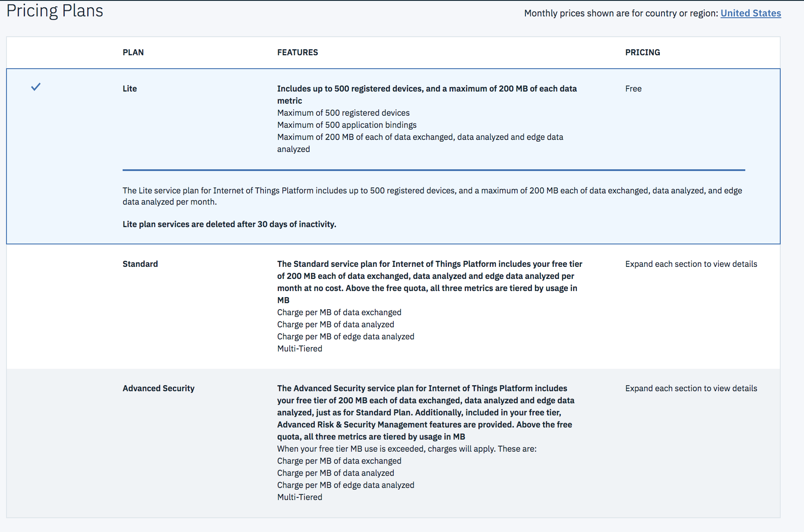Click the Pricing Plans heading
Screen dimensions: 804x532
click(x=55, y=10)
